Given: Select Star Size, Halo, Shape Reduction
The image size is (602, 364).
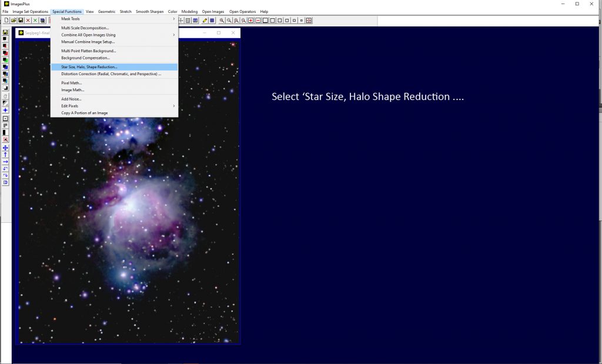Looking at the screenshot, I should pos(115,67).
